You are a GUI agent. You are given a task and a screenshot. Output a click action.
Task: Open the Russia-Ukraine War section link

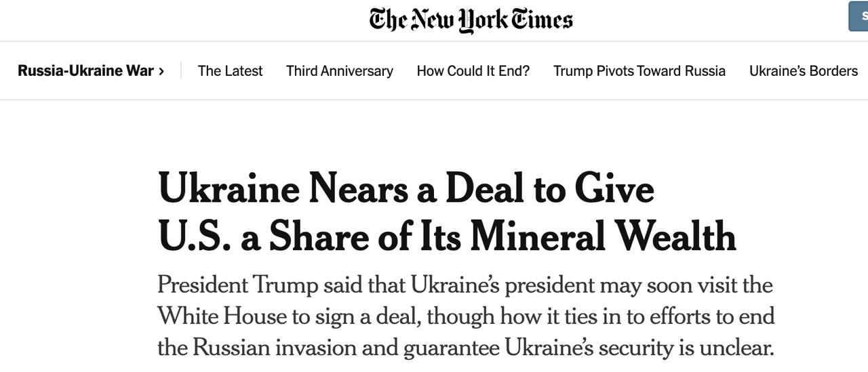(85, 71)
